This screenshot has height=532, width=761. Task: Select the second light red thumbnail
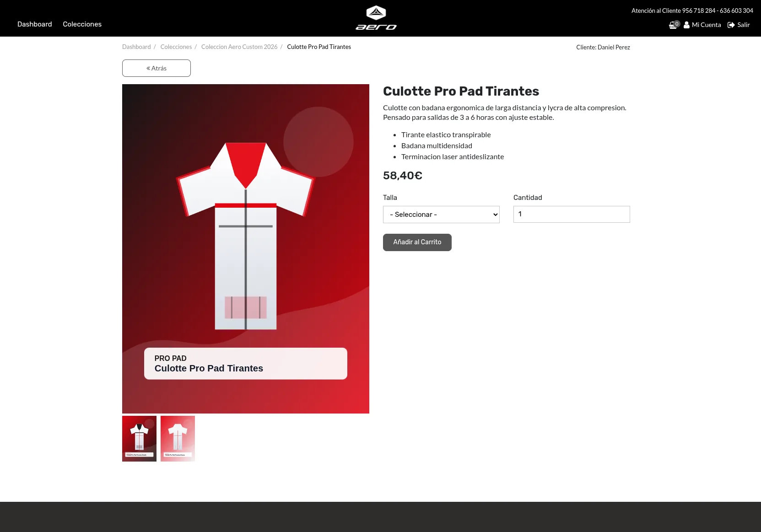point(178,439)
